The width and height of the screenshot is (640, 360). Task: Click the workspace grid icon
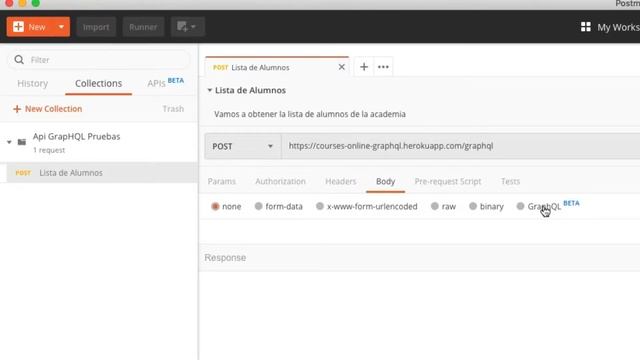(x=586, y=27)
